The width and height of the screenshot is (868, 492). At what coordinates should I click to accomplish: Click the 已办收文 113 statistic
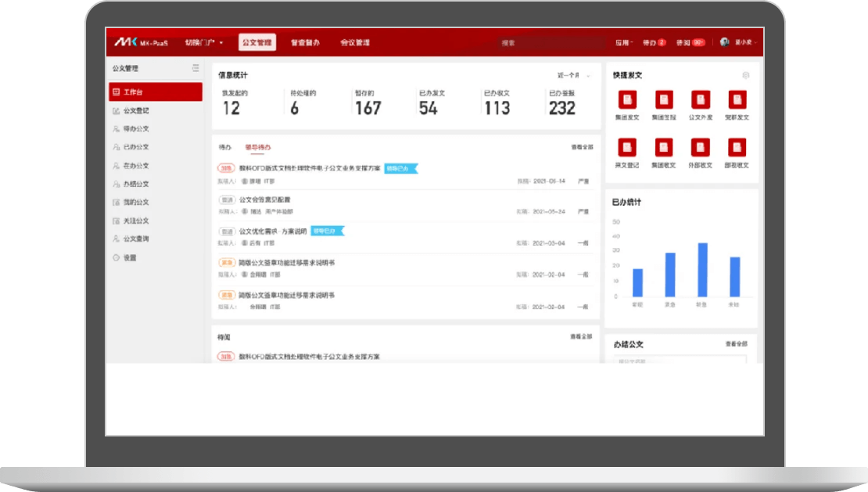click(x=497, y=104)
